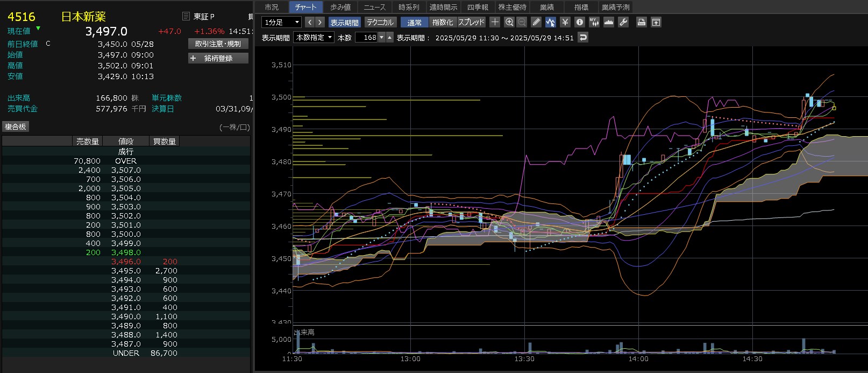Open the 四季報 tab
The width and height of the screenshot is (868, 373).
[478, 7]
